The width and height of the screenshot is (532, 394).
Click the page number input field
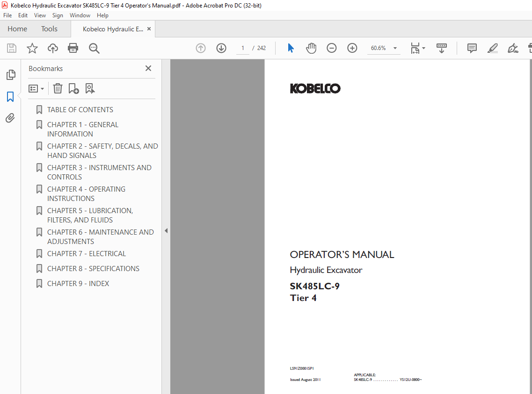click(242, 48)
